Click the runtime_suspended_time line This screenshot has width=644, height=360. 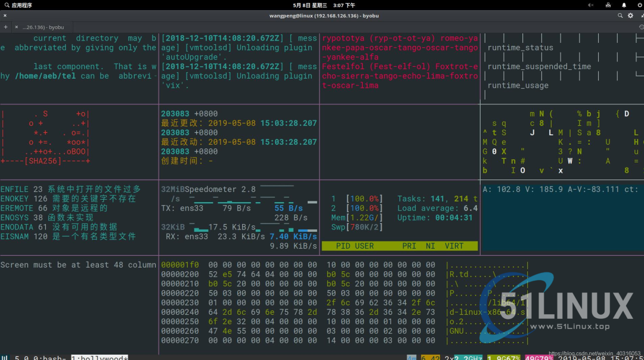point(539,67)
